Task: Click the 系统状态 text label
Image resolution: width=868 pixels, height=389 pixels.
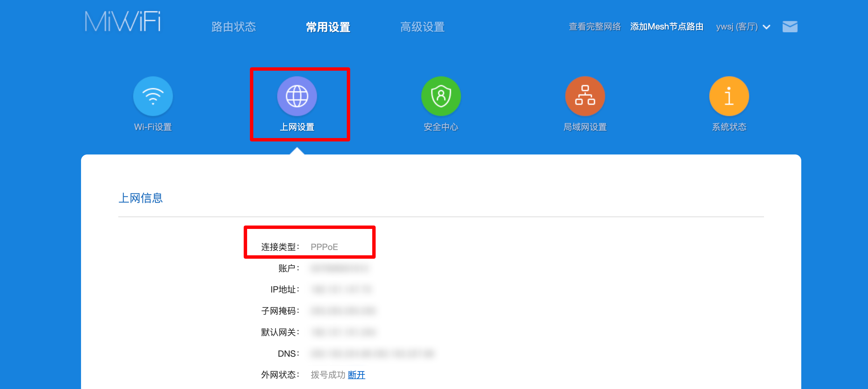Action: point(729,127)
